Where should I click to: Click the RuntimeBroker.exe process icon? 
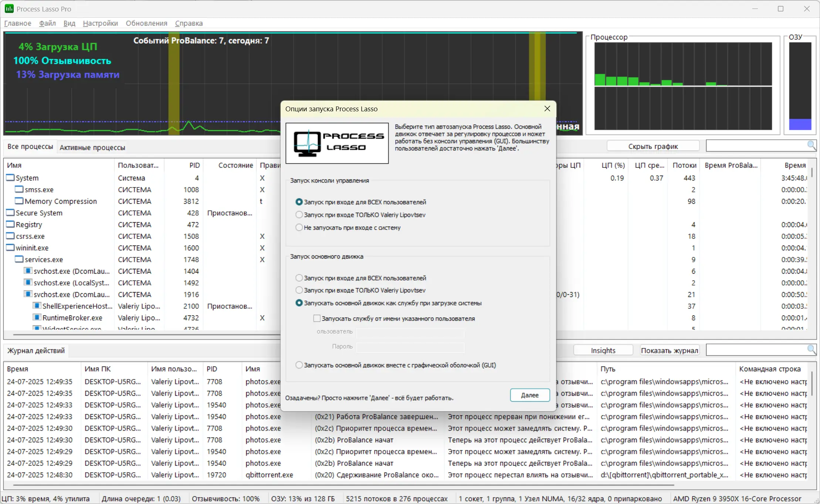point(37,318)
